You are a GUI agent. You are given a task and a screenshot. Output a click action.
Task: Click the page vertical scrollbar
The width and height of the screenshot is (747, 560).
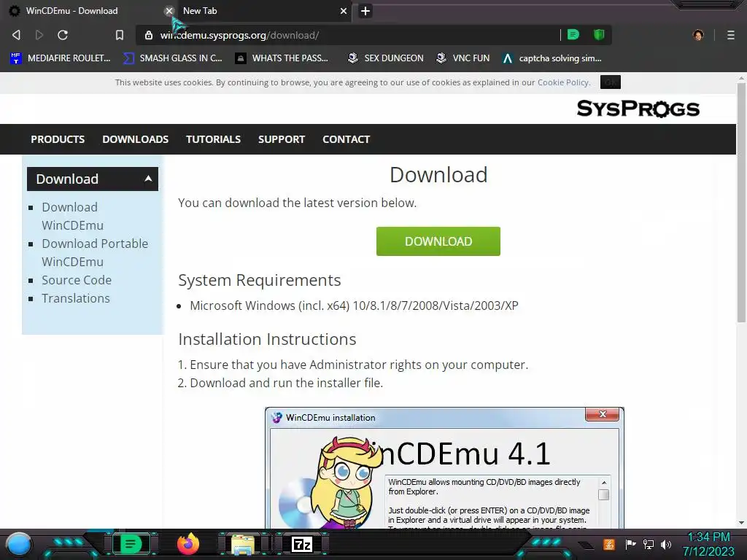(741, 203)
